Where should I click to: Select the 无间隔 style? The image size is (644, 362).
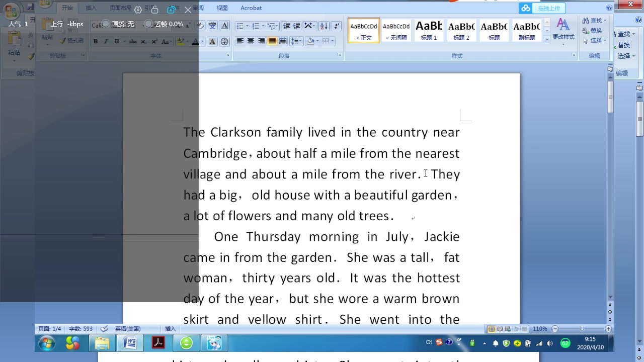(x=396, y=31)
